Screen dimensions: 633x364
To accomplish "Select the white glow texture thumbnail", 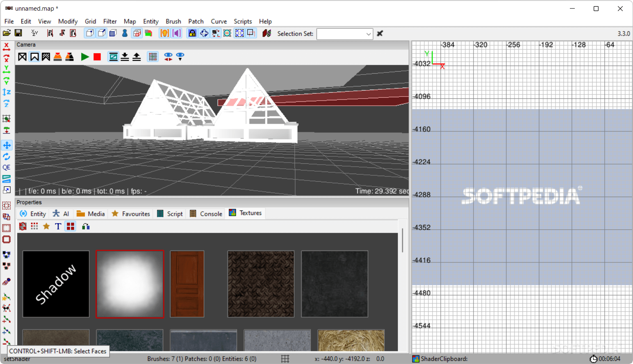I will point(130,284).
